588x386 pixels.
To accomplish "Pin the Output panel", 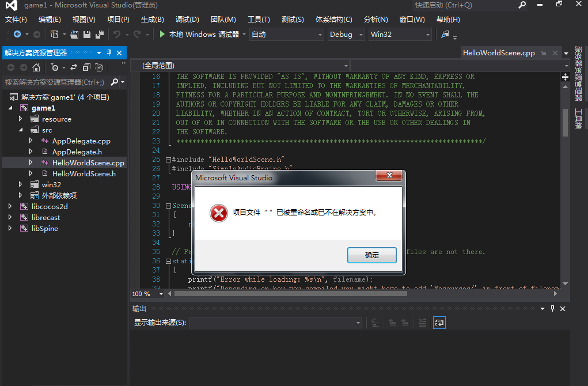I will point(552,308).
